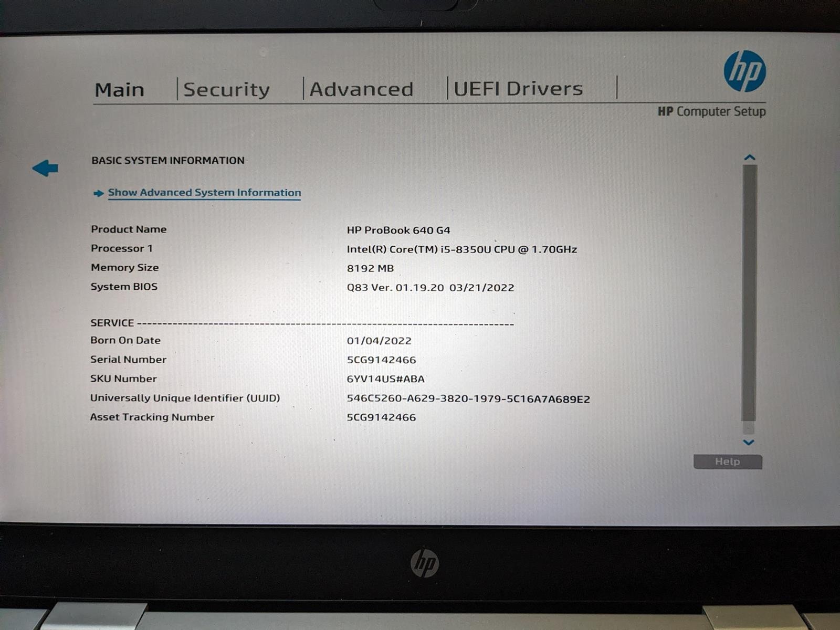Select the Memory Size label

click(x=125, y=268)
